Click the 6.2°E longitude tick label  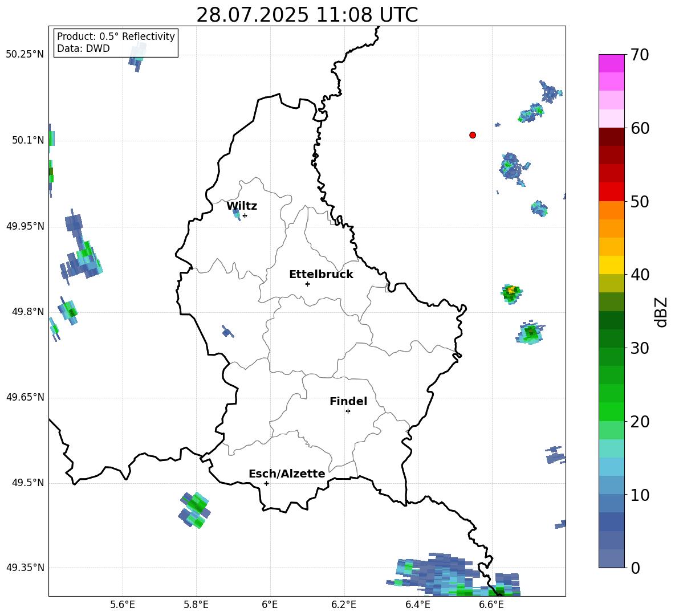(344, 605)
